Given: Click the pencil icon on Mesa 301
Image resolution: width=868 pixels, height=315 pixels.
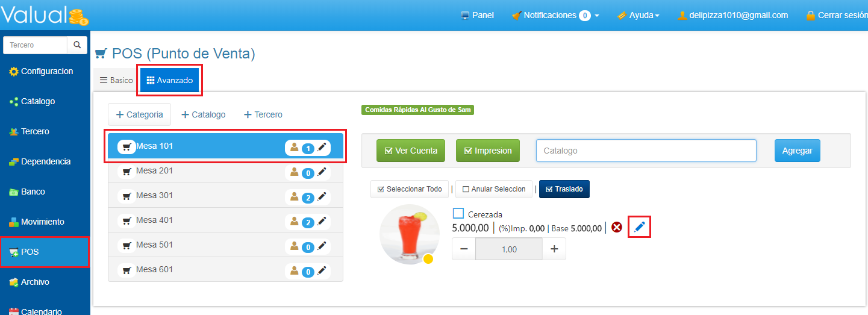Looking at the screenshot, I should pyautogui.click(x=322, y=196).
